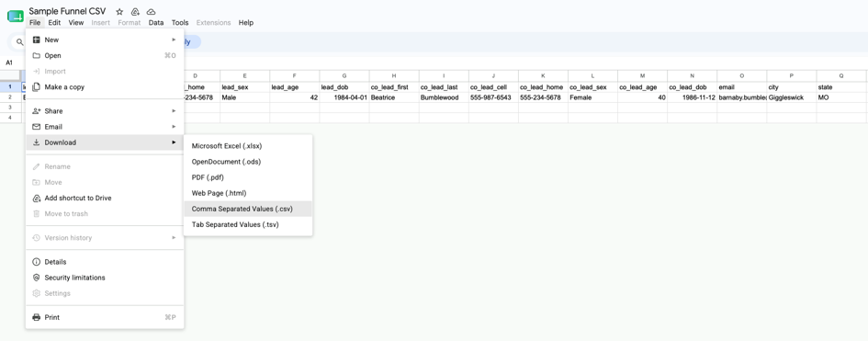This screenshot has height=341, width=868.
Task: Click the person-plus icon beside Share
Action: pos(37,110)
